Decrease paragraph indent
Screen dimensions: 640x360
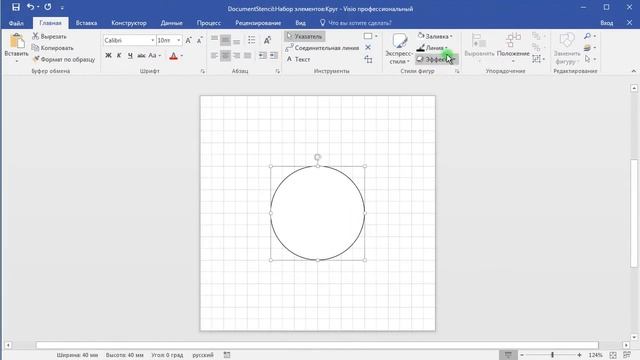[262, 56]
